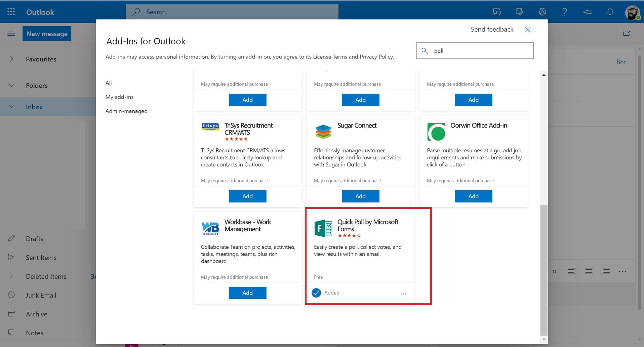
Task: Open the Chat conversations icon
Action: [496, 12]
